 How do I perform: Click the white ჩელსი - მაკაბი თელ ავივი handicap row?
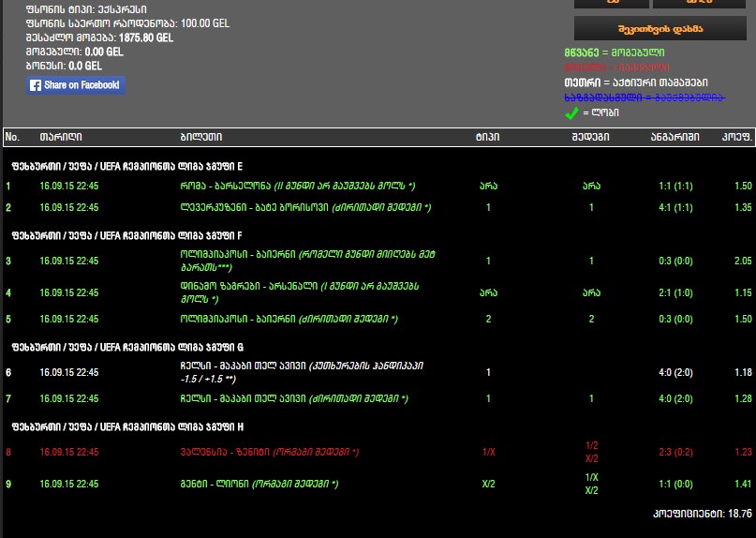click(x=378, y=372)
